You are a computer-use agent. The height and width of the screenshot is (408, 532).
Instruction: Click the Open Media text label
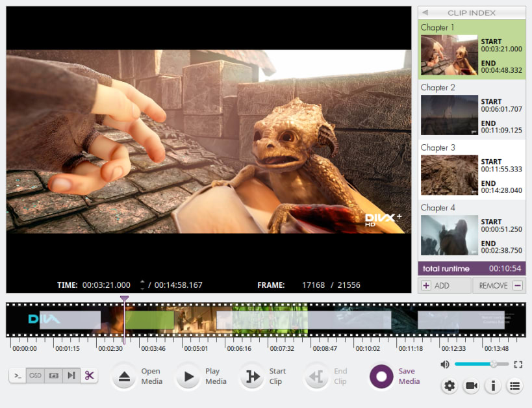[x=151, y=376]
